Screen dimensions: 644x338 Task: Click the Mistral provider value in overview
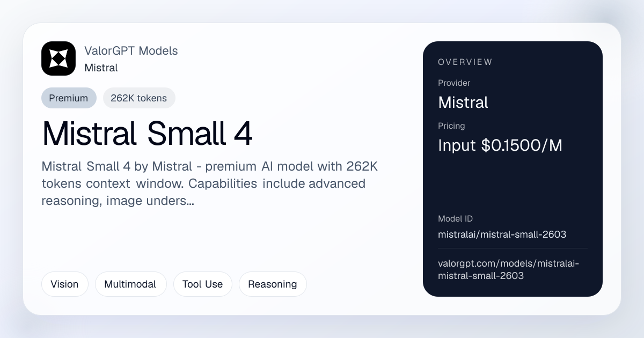(463, 102)
